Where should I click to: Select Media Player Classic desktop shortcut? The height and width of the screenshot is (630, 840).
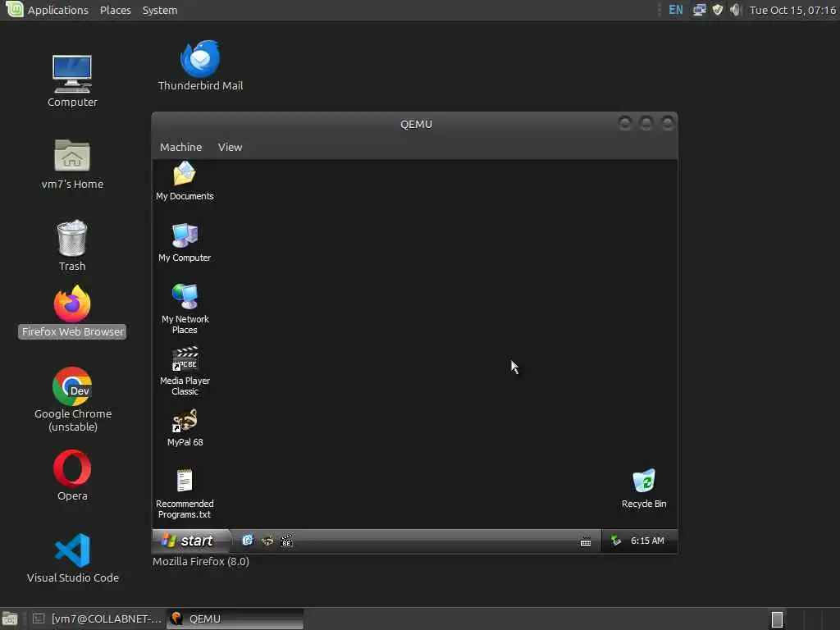pyautogui.click(x=185, y=371)
